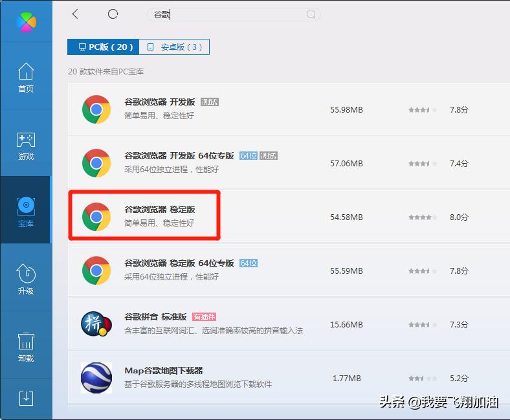Click the 谷歌拼音 pinyin app icon
The height and width of the screenshot is (420, 510).
(96, 324)
